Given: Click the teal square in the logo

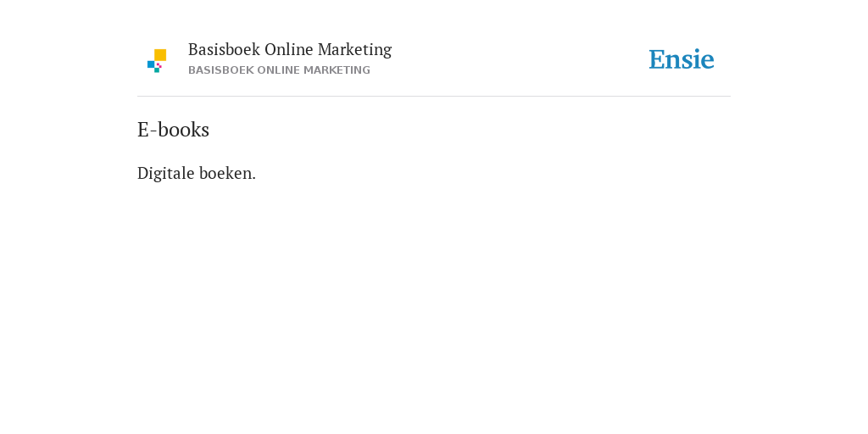Looking at the screenshot, I should (x=157, y=70).
